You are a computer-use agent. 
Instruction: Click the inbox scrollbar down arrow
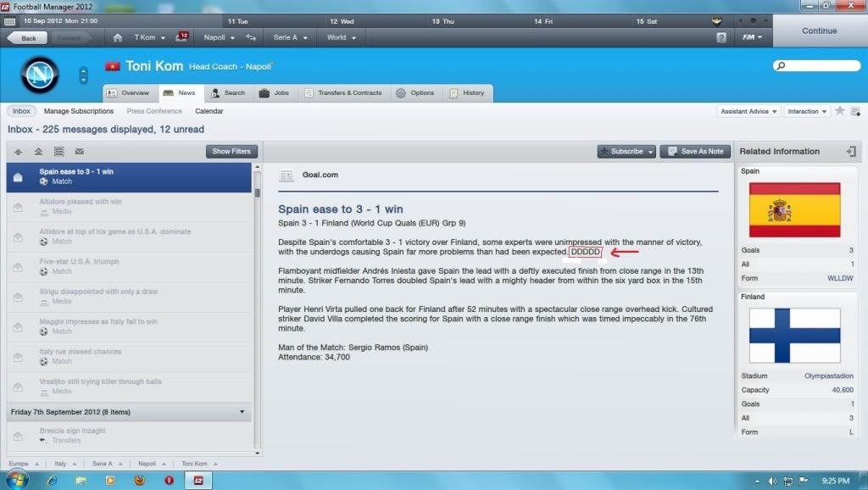click(258, 453)
